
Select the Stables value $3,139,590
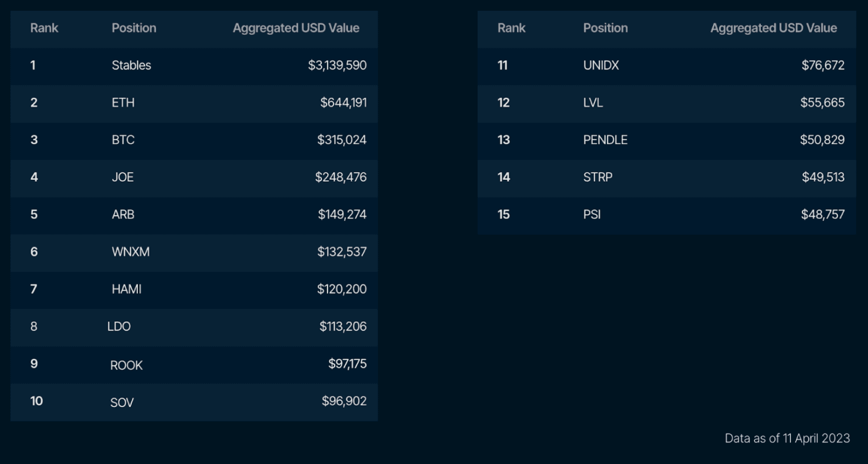[337, 65]
